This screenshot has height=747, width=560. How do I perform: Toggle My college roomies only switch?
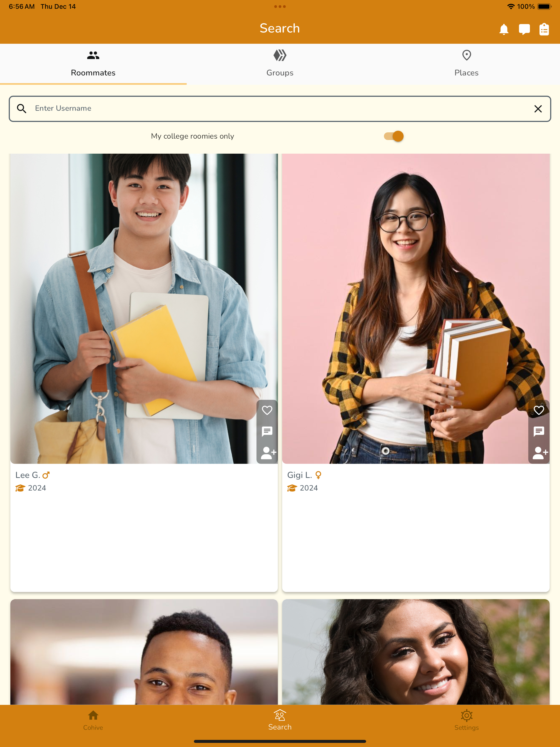click(393, 136)
